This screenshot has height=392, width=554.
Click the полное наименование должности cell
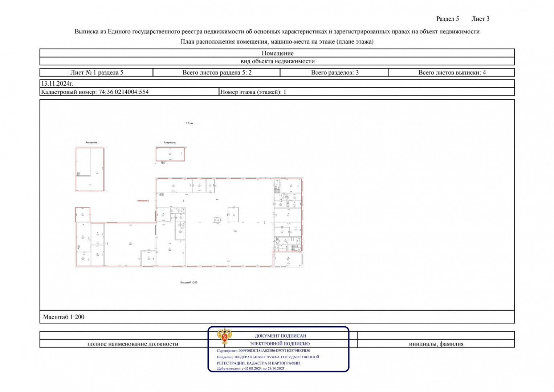133,344
